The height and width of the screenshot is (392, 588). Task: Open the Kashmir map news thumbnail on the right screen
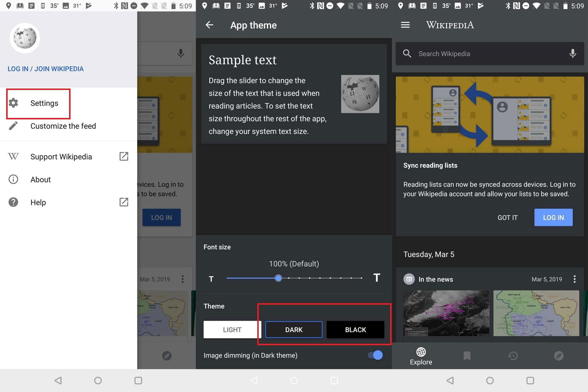(536, 313)
